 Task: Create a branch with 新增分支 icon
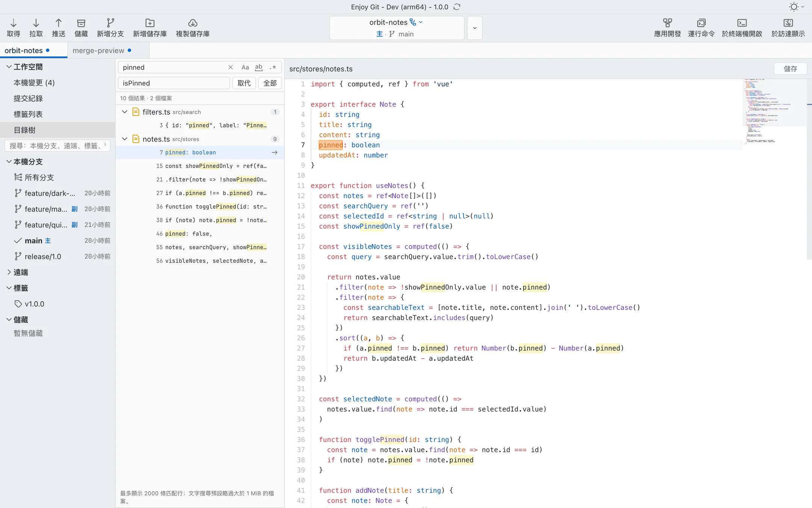(x=110, y=23)
